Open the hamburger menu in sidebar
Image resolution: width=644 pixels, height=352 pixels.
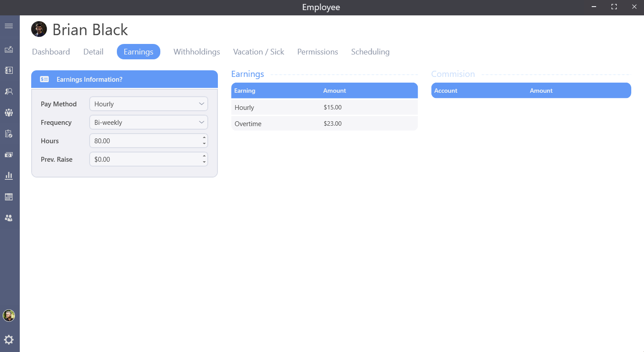9,26
